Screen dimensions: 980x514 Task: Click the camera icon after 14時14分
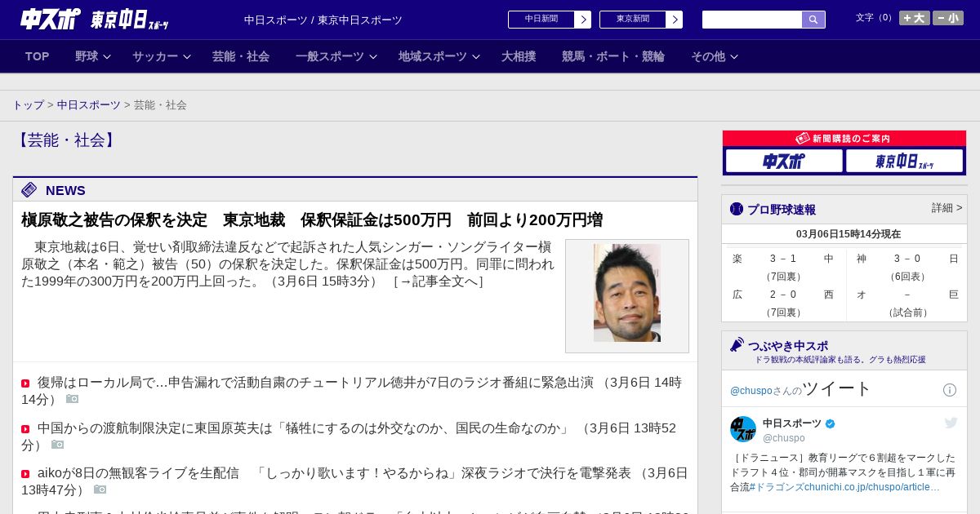tap(72, 399)
